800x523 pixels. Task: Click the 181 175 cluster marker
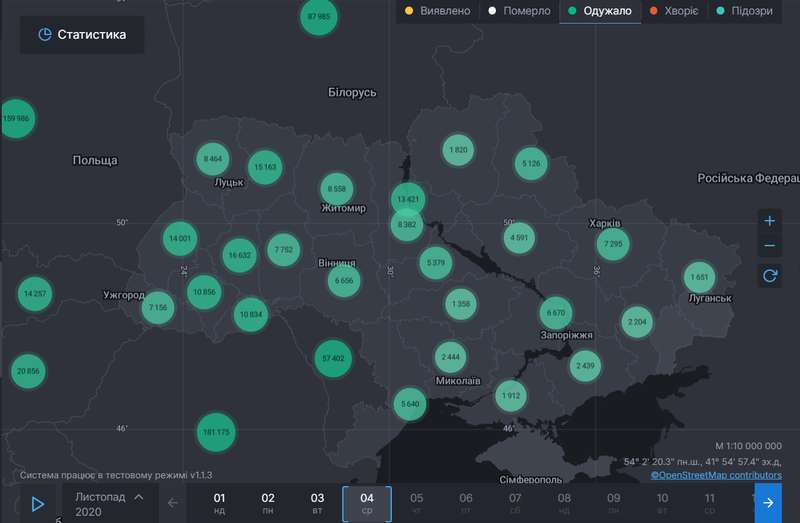[x=215, y=432]
